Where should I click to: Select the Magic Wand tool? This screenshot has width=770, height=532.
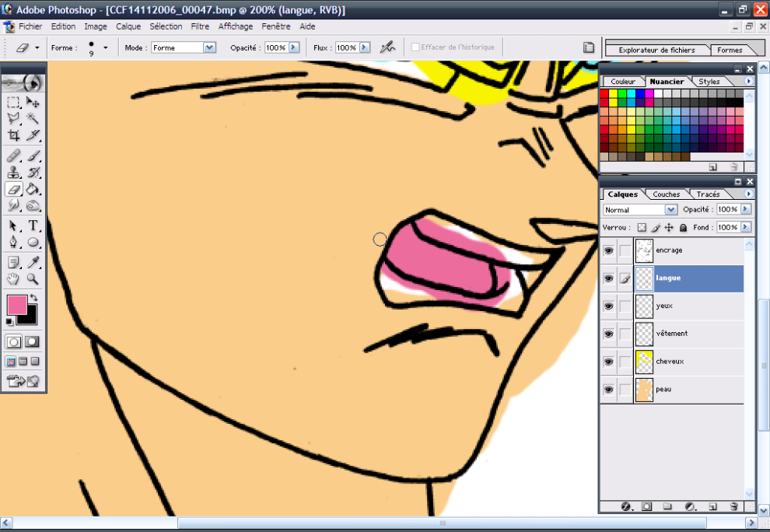pyautogui.click(x=33, y=118)
